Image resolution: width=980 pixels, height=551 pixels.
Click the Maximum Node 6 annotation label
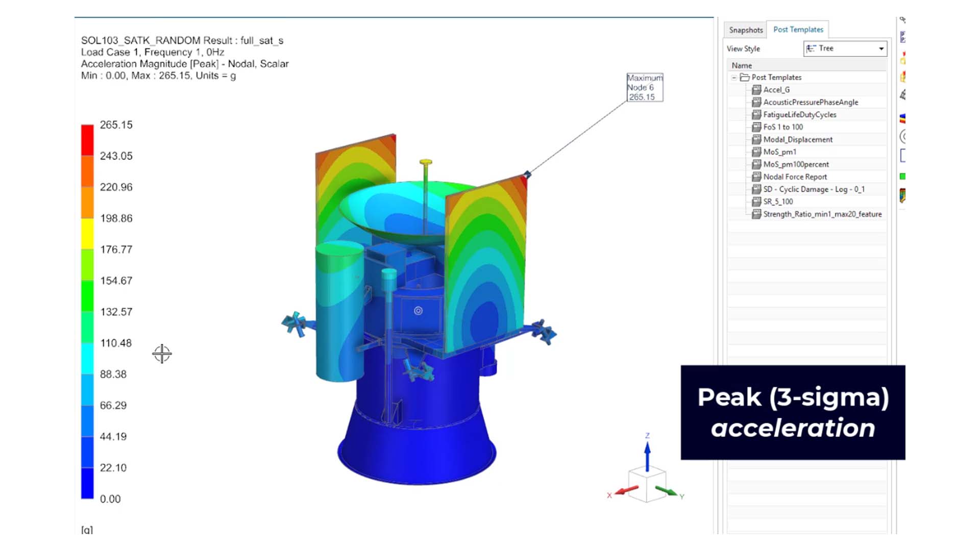point(644,87)
